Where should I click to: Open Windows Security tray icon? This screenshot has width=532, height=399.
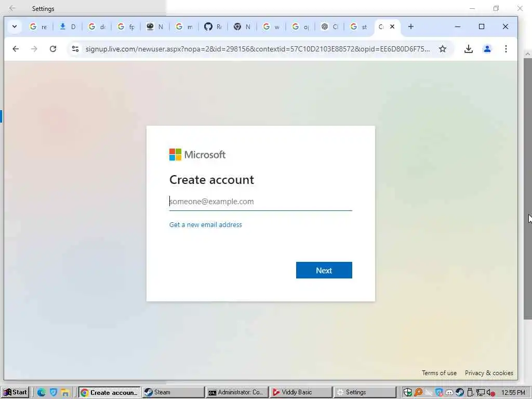pyautogui.click(x=407, y=393)
